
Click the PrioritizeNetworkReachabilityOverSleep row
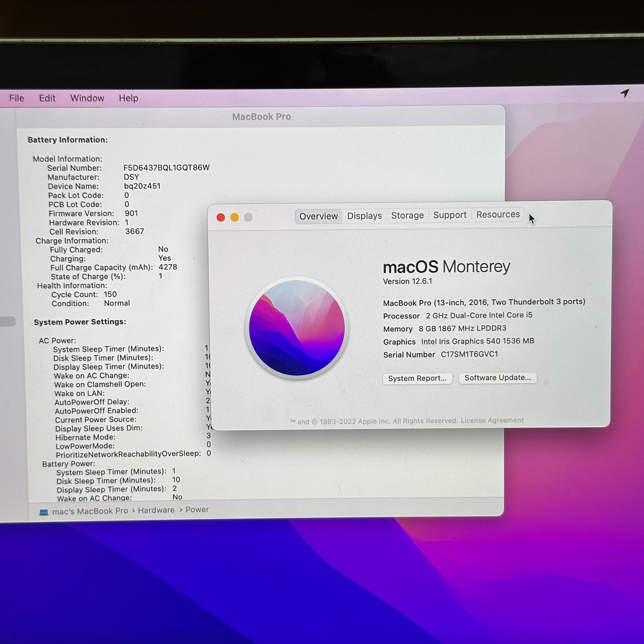pos(133,454)
